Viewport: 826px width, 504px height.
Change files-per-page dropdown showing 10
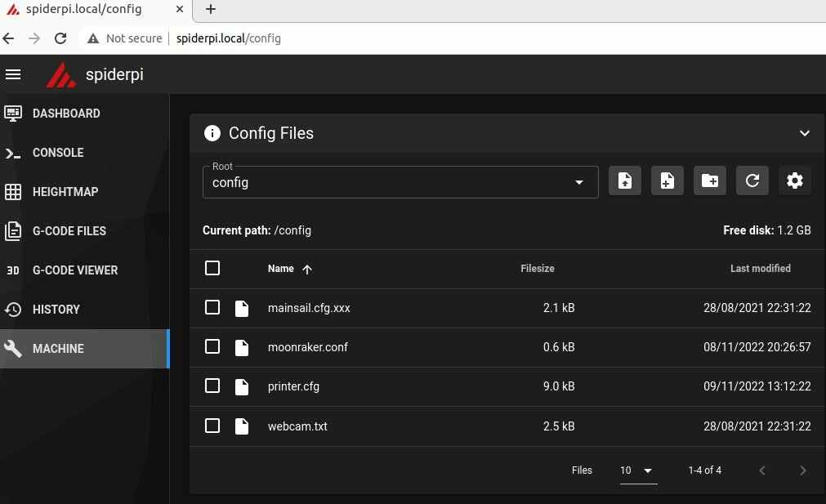[x=638, y=471]
